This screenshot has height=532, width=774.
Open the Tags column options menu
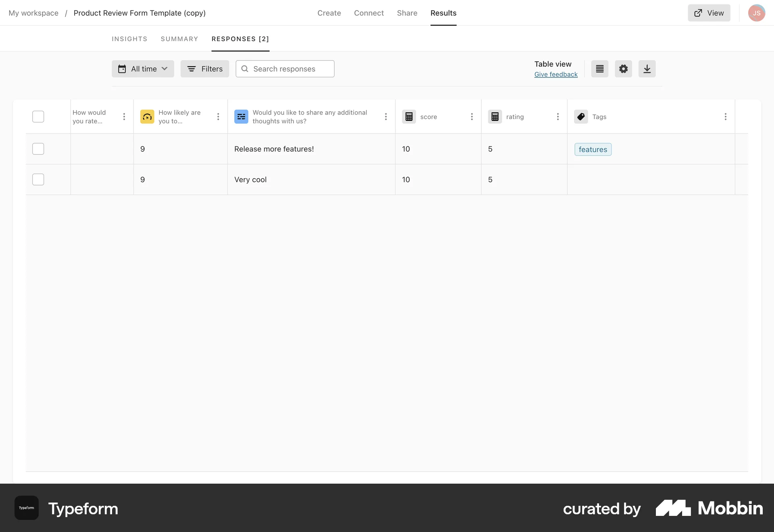tap(726, 116)
